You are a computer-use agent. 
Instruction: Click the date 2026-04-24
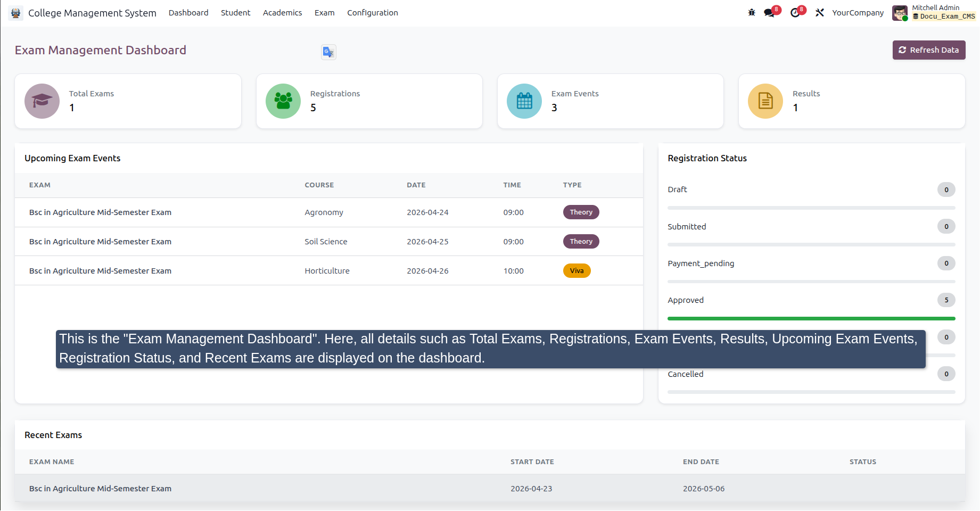tap(427, 212)
